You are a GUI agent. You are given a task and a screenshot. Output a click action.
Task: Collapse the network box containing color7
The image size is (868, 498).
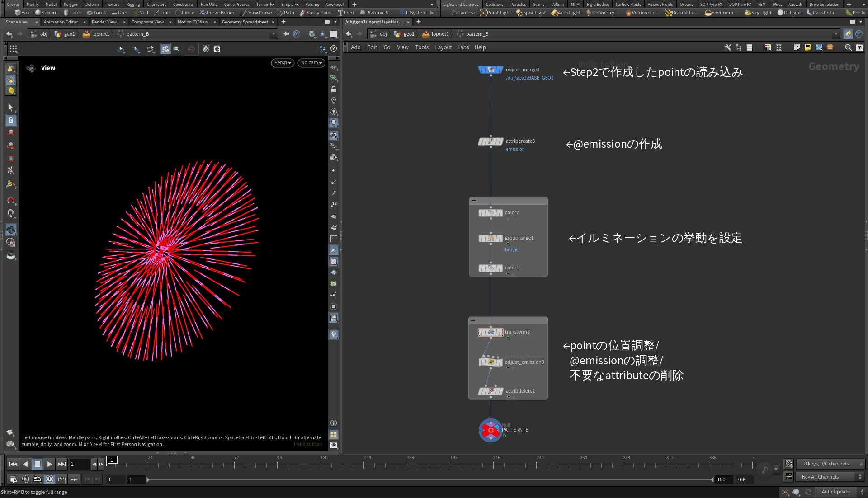[473, 201]
